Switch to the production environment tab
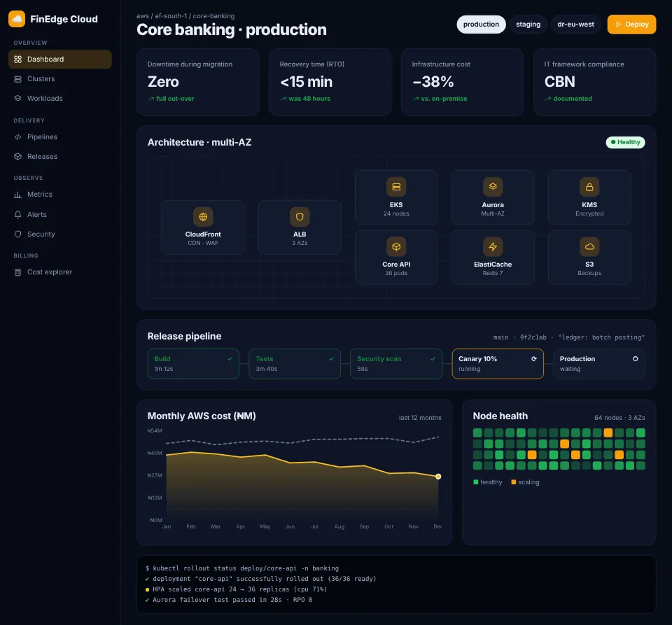The image size is (672, 625). point(481,24)
